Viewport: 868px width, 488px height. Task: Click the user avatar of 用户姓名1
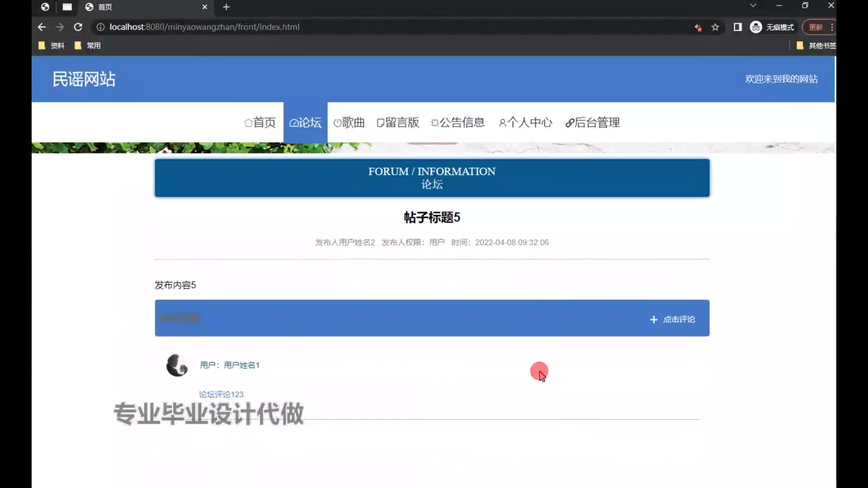click(x=177, y=365)
